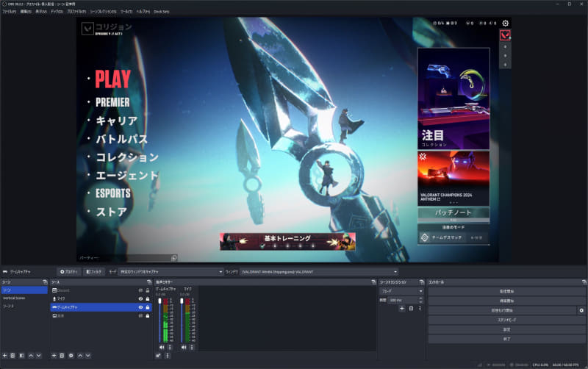The image size is (588, 369).
Task: Open the audio mixer toolbar options menu
Action: click(x=168, y=356)
